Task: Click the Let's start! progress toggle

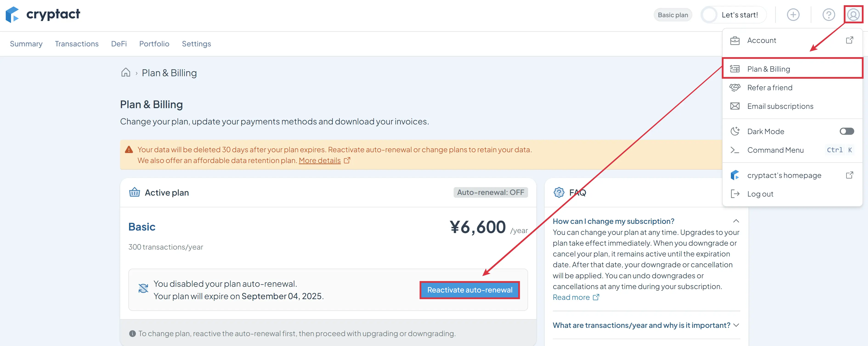Action: (733, 15)
